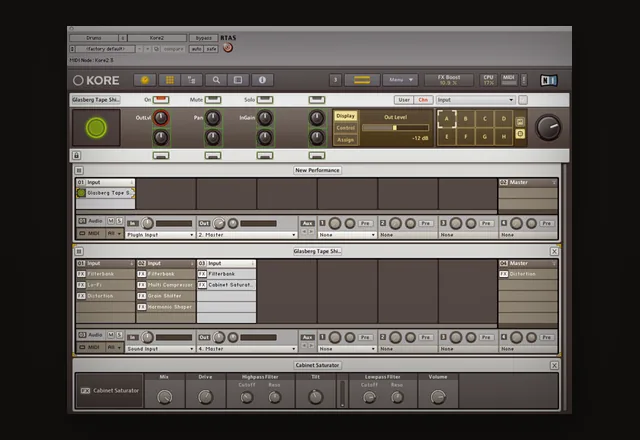Click the Drive knob in Cabinet Saturator
640x440 pixels.
tap(205, 397)
